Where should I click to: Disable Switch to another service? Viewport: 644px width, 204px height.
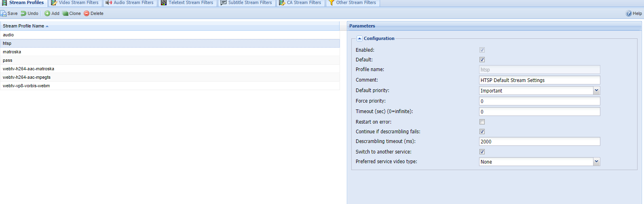point(482,152)
